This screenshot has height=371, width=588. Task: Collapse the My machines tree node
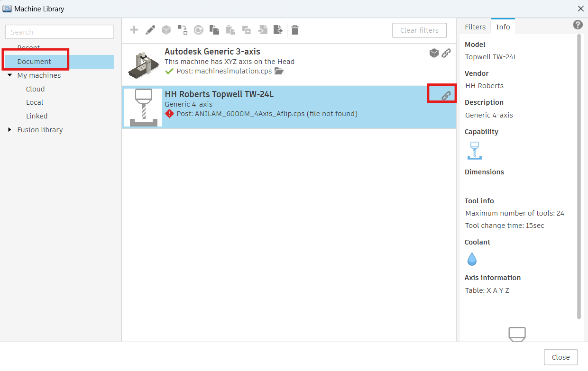point(10,75)
